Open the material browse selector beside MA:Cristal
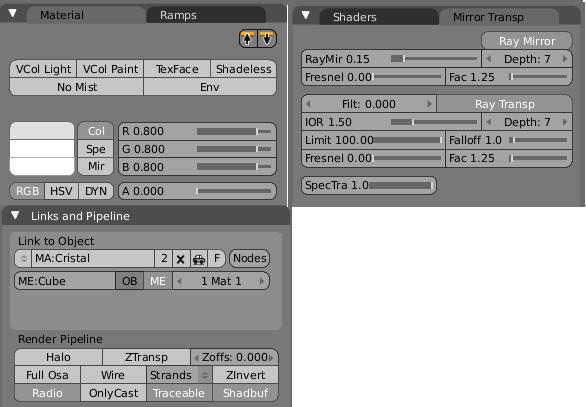Image resolution: width=586 pixels, height=407 pixels. (x=23, y=259)
